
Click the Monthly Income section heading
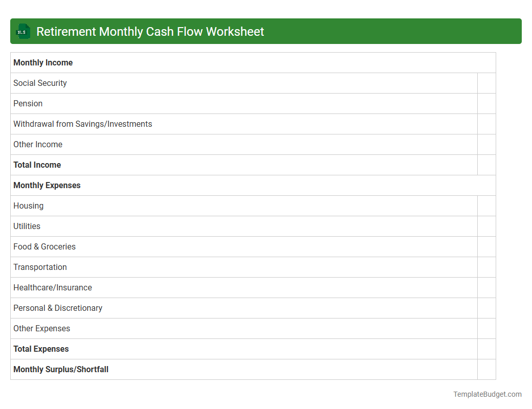[43, 62]
